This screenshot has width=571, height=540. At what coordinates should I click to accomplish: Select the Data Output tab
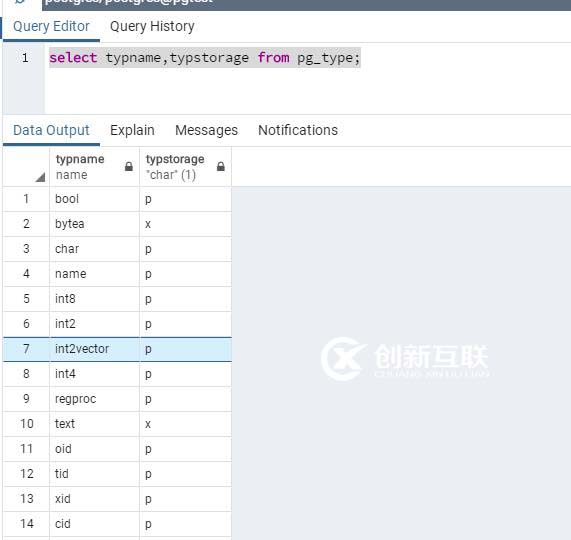point(51,130)
